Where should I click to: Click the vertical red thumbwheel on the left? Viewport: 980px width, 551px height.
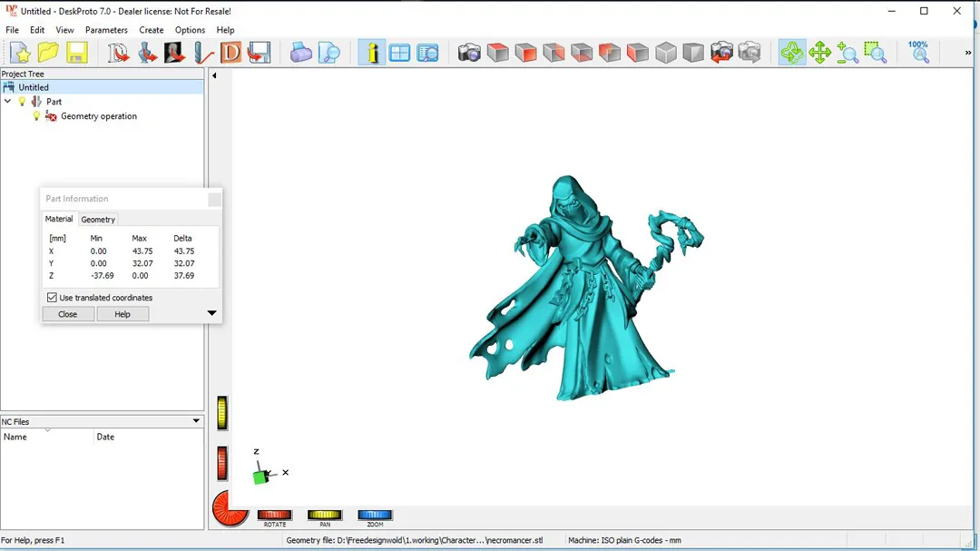coord(222,463)
